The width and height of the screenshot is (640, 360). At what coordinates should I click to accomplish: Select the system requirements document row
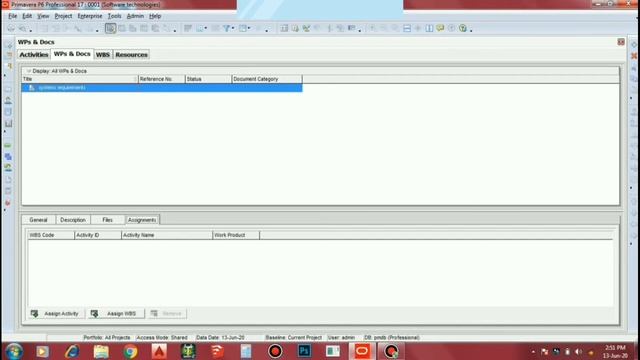pyautogui.click(x=162, y=88)
